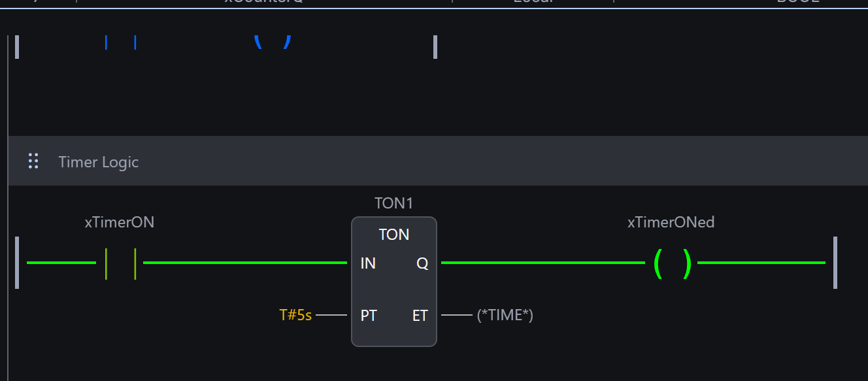Click the left power rail of timer rung

click(x=17, y=263)
